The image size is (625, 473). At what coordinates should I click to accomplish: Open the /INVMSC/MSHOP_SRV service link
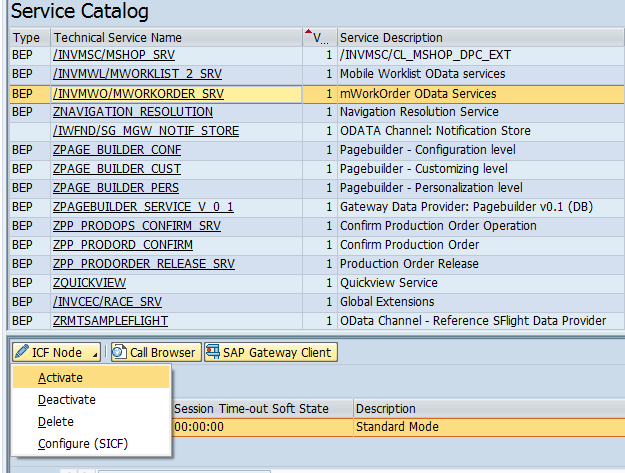[111, 55]
